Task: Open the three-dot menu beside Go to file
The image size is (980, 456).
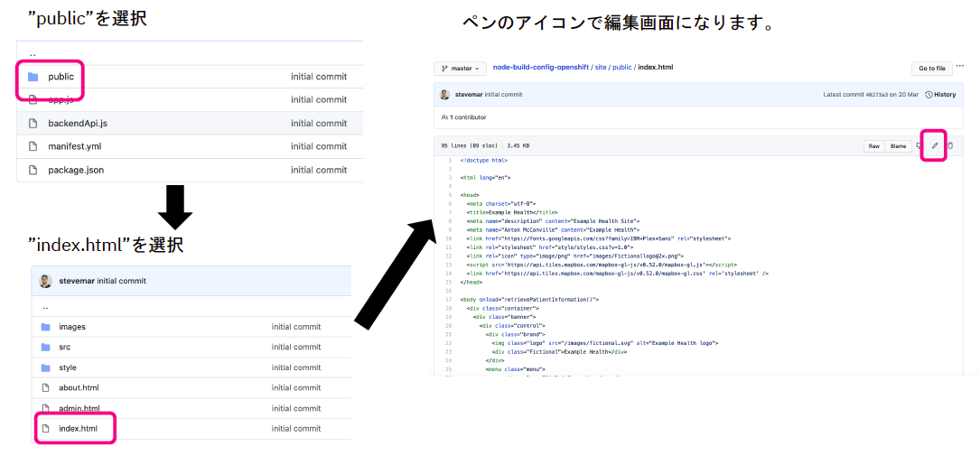Action: coord(960,67)
